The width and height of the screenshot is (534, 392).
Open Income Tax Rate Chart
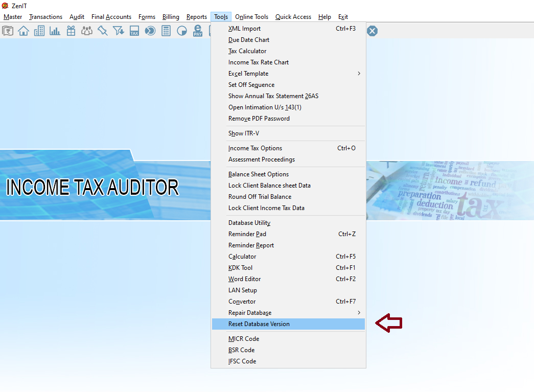pyautogui.click(x=288, y=62)
